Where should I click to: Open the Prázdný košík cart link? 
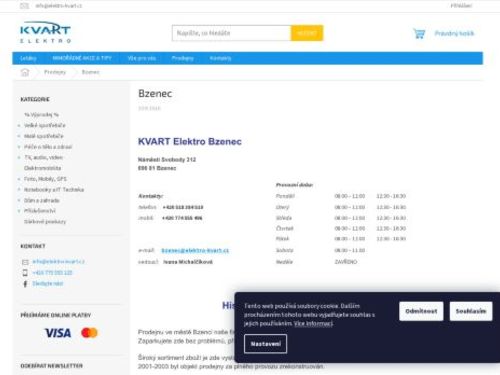[x=454, y=33]
